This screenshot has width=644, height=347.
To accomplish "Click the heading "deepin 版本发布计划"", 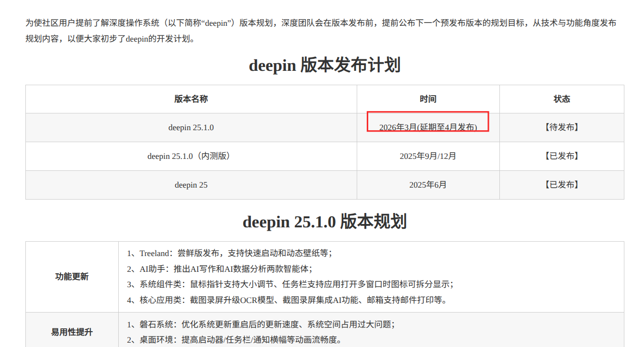I will click(x=325, y=65).
